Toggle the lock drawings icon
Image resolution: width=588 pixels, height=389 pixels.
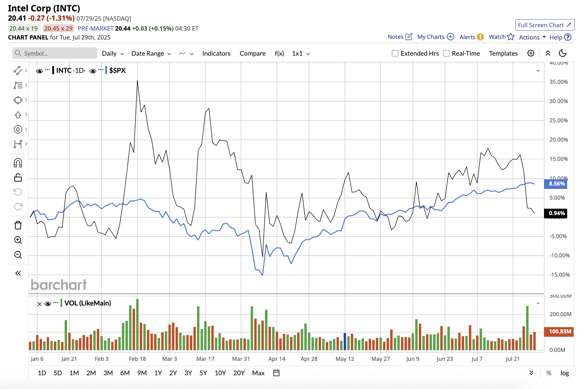(x=18, y=177)
